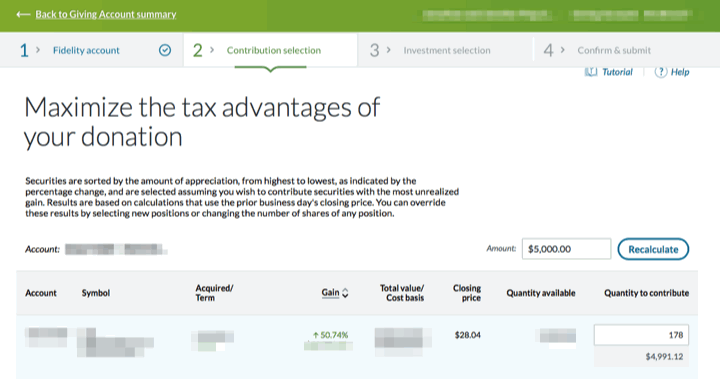Open step 3 Investment selection
This screenshot has height=379, width=720.
click(x=447, y=51)
